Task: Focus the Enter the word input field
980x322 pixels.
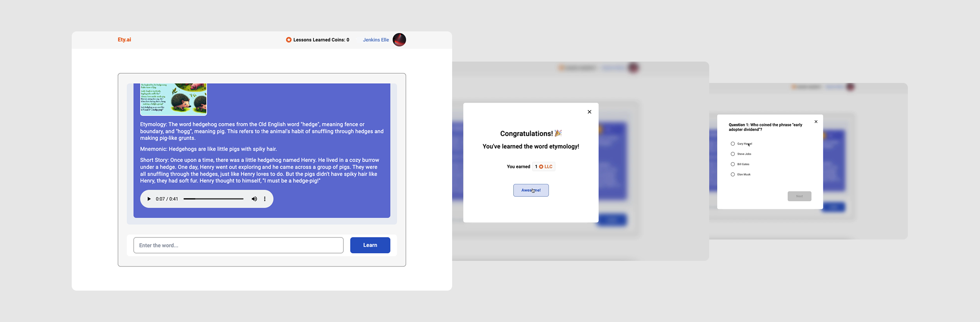Action: pyautogui.click(x=239, y=245)
